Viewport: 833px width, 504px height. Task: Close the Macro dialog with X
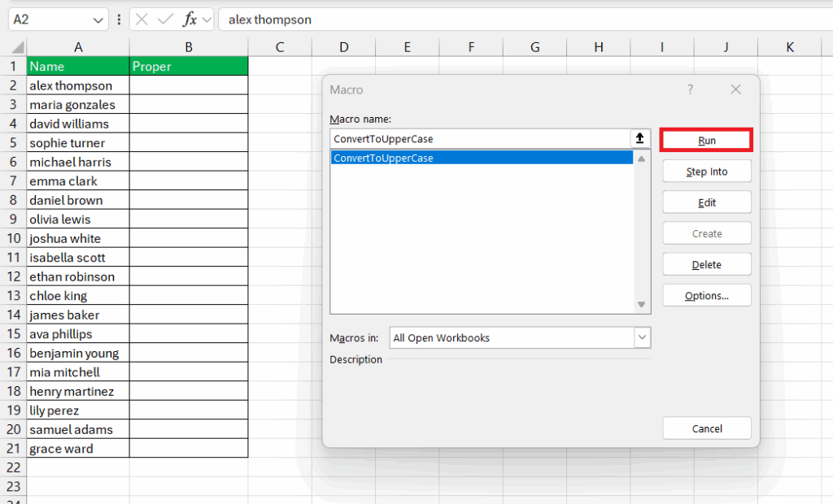pos(735,89)
